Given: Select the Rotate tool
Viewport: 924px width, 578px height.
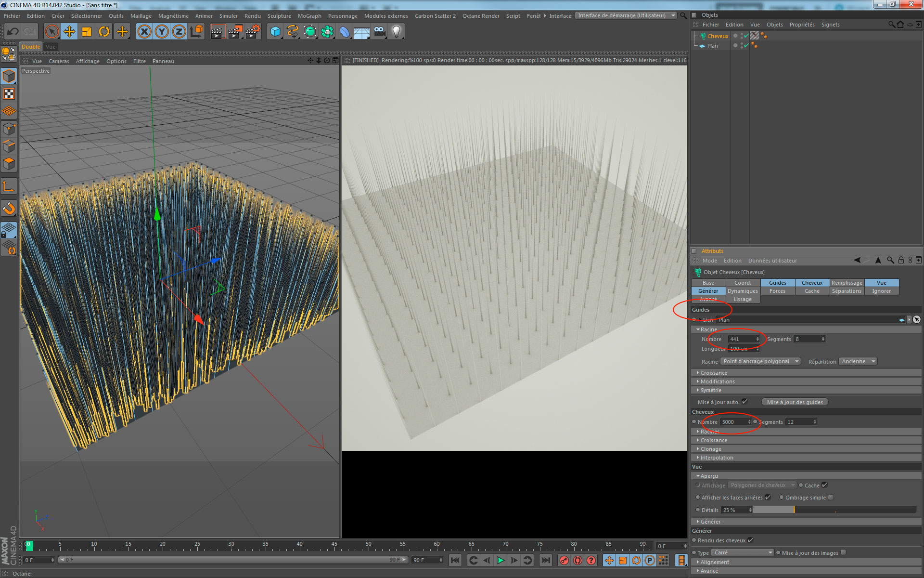Looking at the screenshot, I should click(104, 32).
